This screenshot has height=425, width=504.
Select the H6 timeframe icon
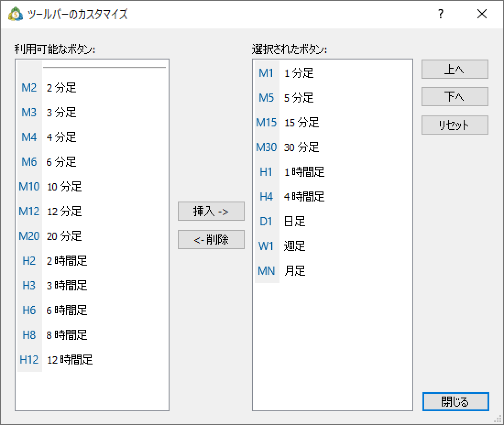(x=29, y=311)
